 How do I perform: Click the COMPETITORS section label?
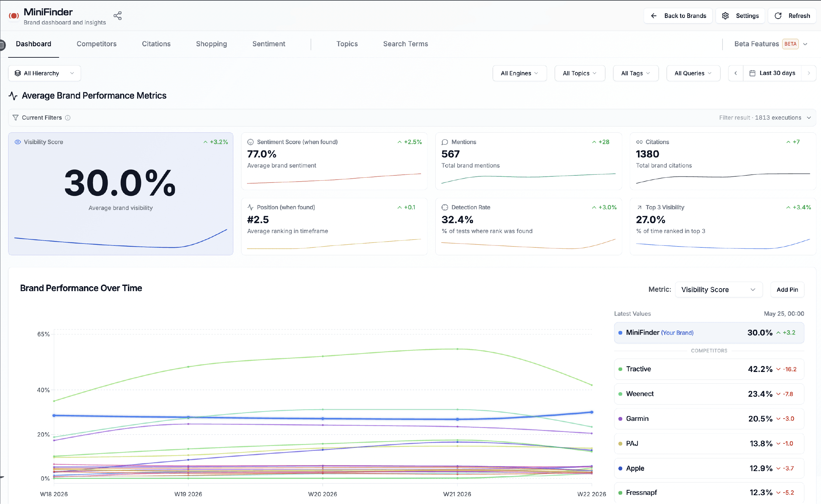coord(709,351)
